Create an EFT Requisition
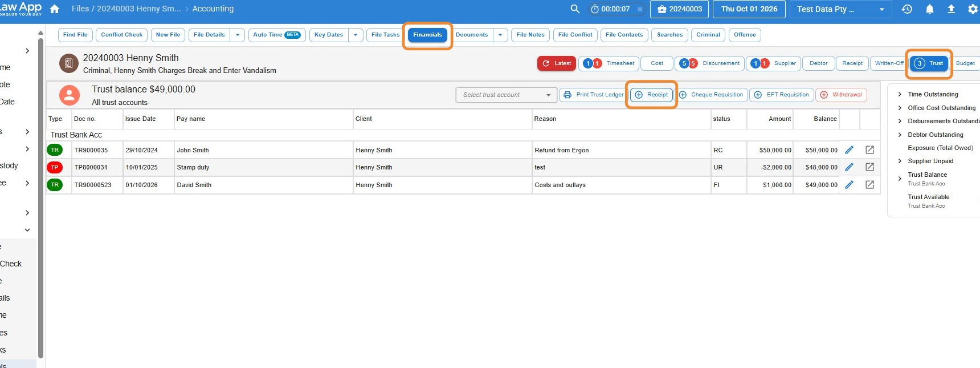980x368 pixels. (781, 95)
